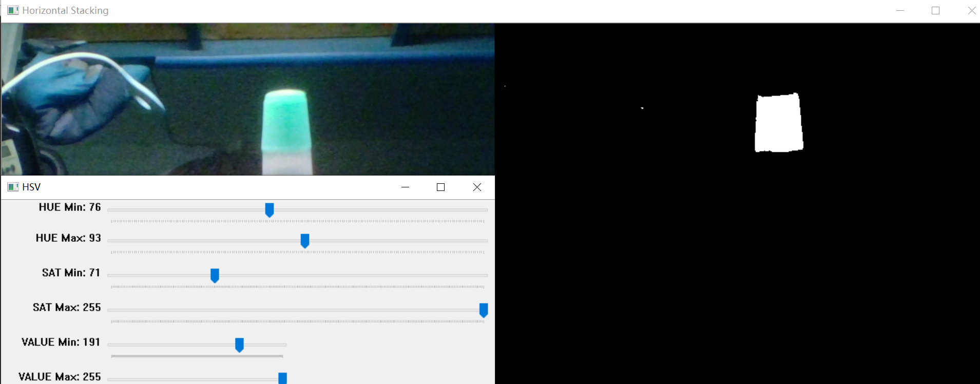The height and width of the screenshot is (384, 980).
Task: Click the 'SAT Max: 255' label
Action: coord(67,307)
